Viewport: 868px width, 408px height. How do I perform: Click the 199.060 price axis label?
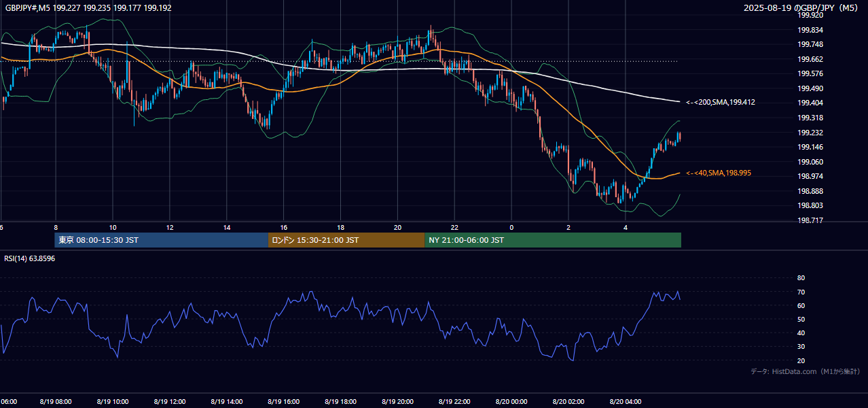[811, 162]
